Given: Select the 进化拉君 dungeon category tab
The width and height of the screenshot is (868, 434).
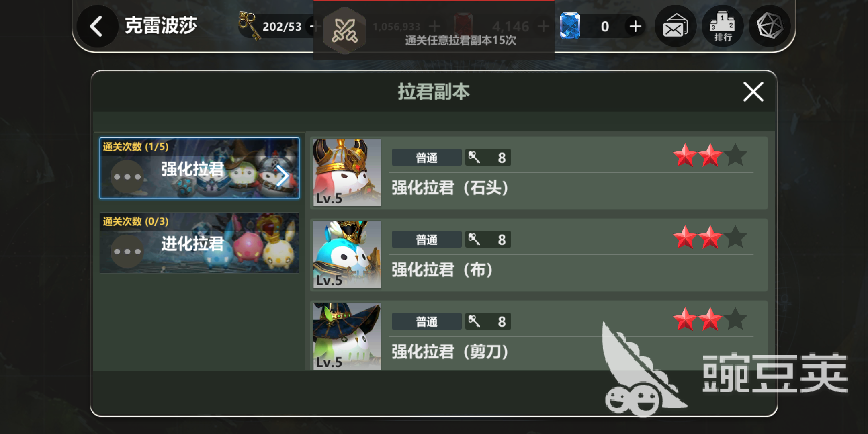Looking at the screenshot, I should coord(199,243).
